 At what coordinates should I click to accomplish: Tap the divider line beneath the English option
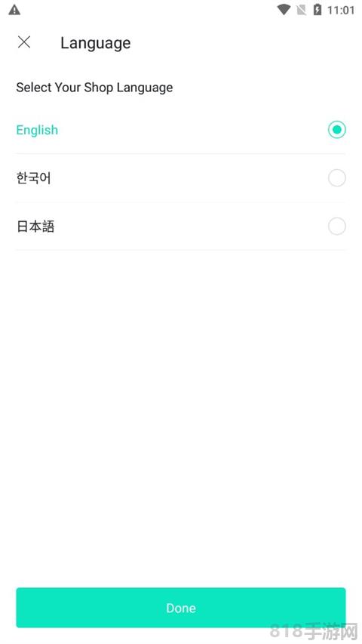pyautogui.click(x=181, y=153)
